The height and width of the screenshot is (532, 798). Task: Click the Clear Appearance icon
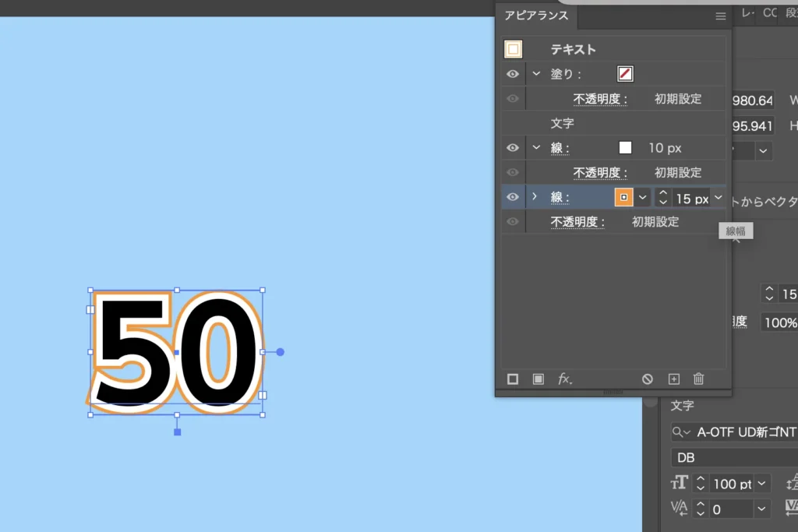click(648, 379)
